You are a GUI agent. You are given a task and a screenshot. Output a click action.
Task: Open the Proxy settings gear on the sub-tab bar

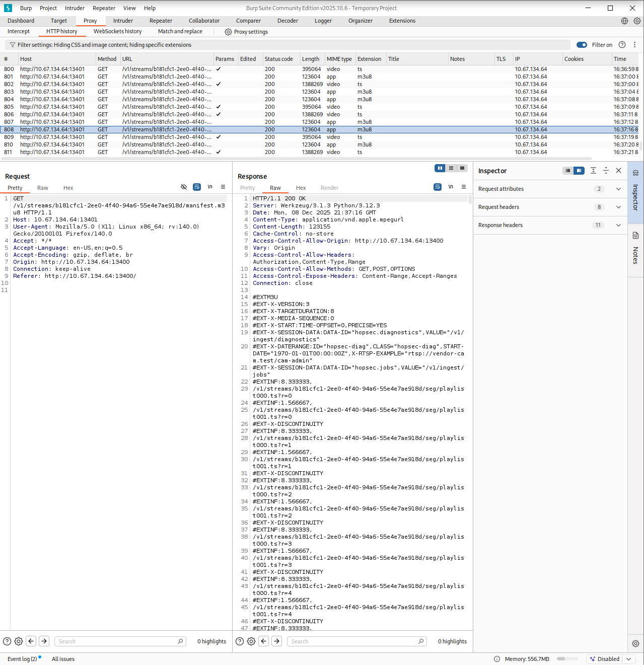click(x=228, y=32)
